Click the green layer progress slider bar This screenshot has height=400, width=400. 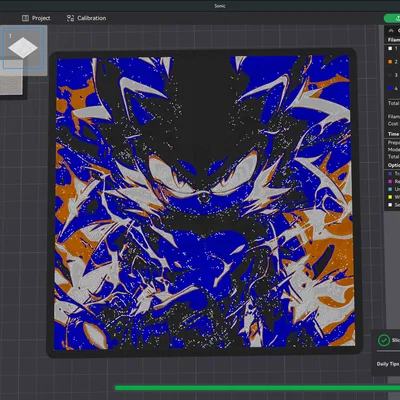[x=257, y=388]
